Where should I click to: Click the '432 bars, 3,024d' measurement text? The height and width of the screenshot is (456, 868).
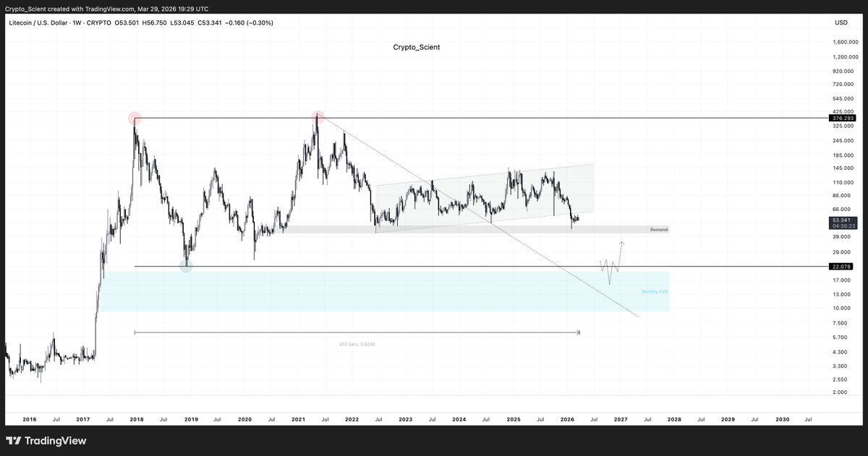pos(357,344)
